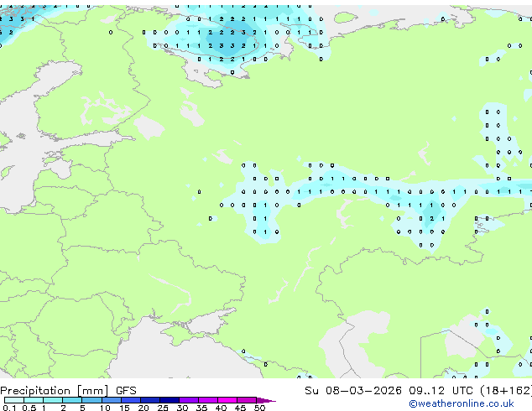Click the "45" legend scale label
This screenshot has width=532, height=411.
(x=240, y=408)
